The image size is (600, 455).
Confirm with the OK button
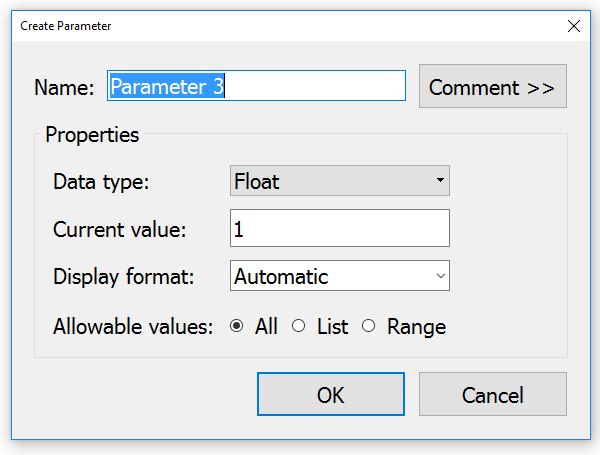pos(331,395)
